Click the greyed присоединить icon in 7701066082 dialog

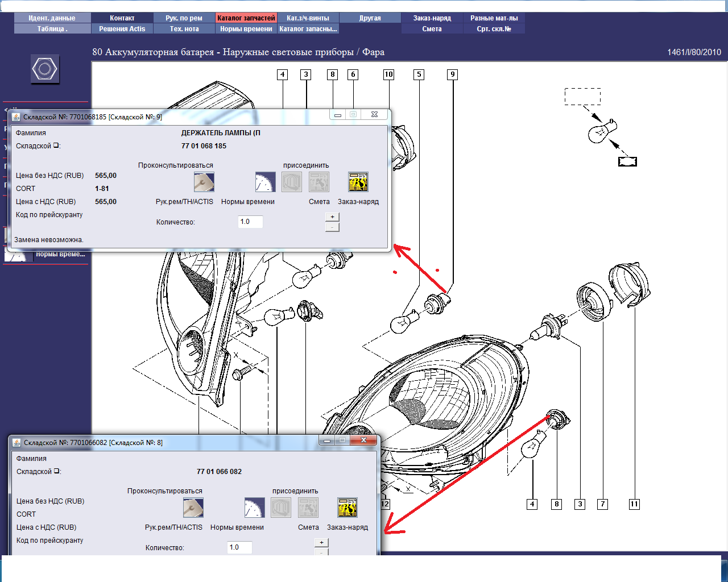point(281,508)
